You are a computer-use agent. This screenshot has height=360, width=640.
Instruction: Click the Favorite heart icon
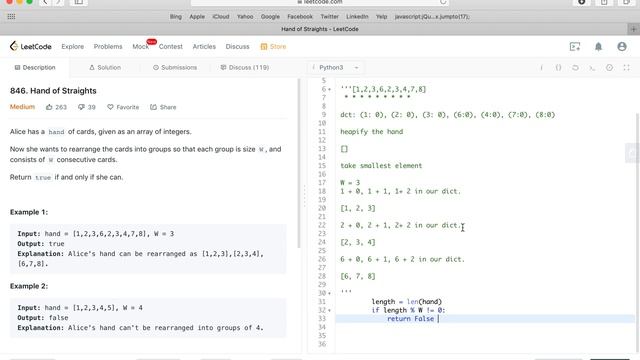coord(110,107)
